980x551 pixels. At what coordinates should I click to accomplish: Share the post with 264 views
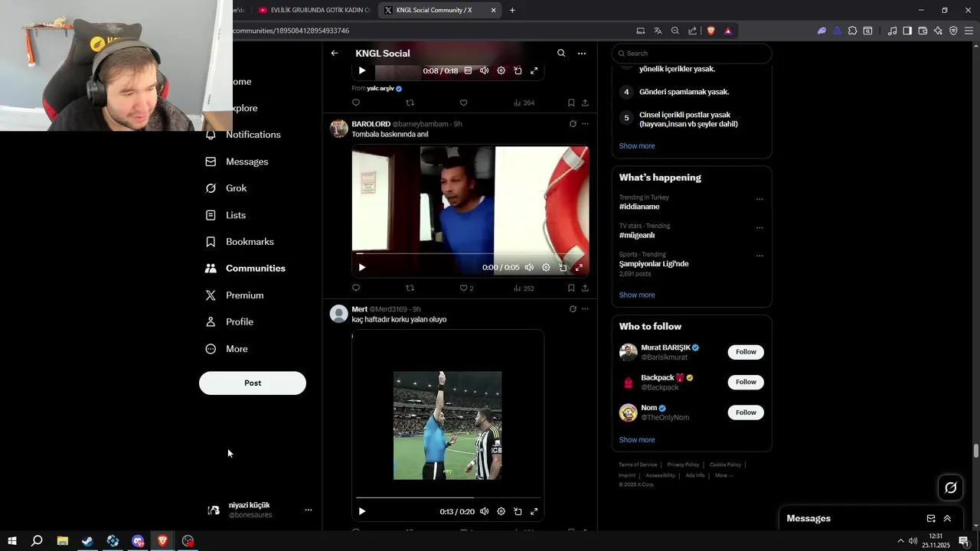click(585, 103)
